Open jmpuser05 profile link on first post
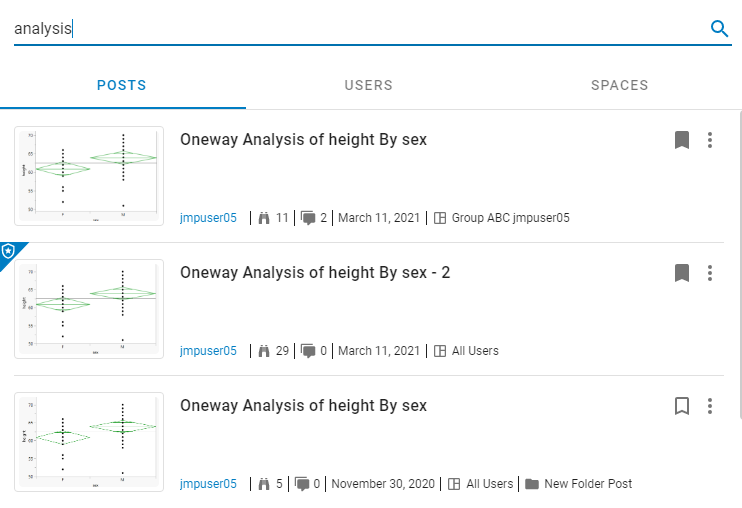The width and height of the screenshot is (742, 508). coord(208,218)
